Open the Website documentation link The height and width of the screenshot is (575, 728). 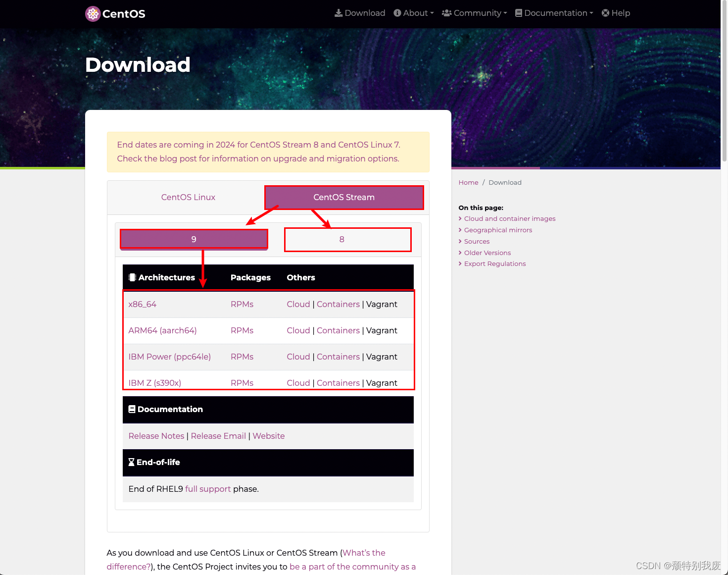269,436
